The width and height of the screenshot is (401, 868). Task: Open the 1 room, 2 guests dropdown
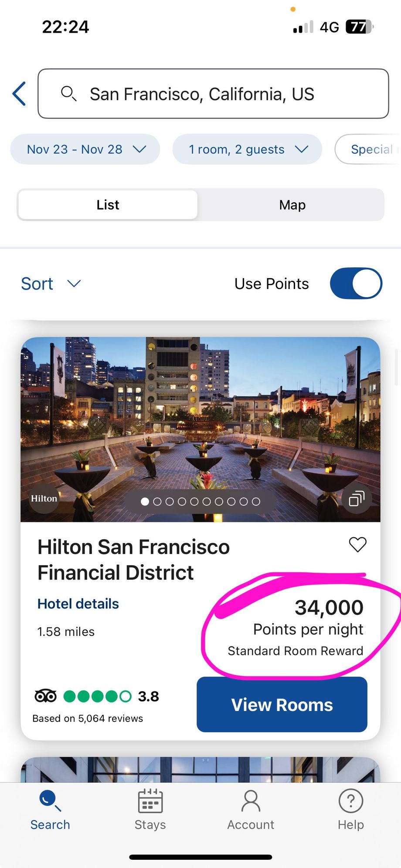pyautogui.click(x=247, y=149)
